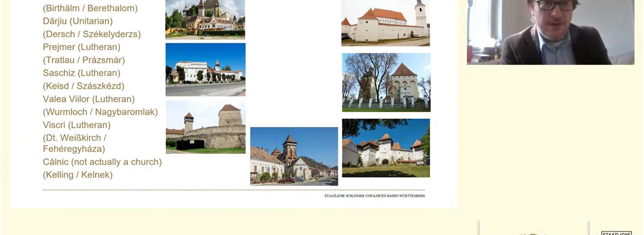Open the white fortified church photo at top right
644x235 pixels.
pyautogui.click(x=385, y=23)
